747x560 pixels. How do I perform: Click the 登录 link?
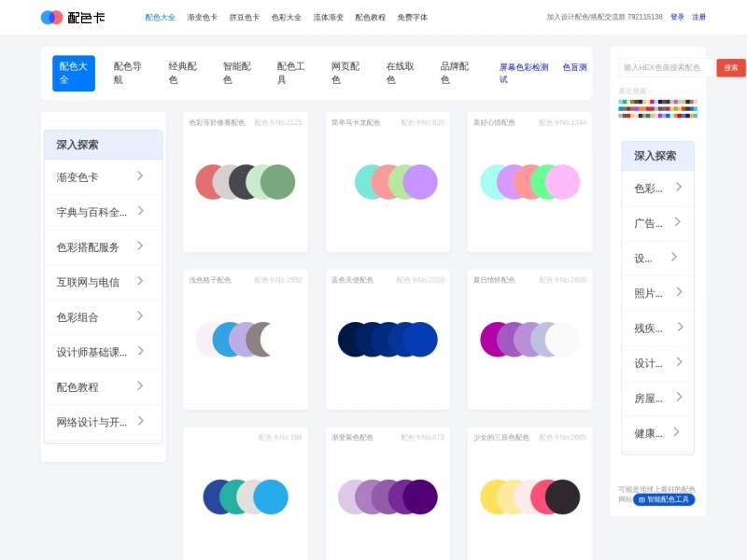click(677, 17)
